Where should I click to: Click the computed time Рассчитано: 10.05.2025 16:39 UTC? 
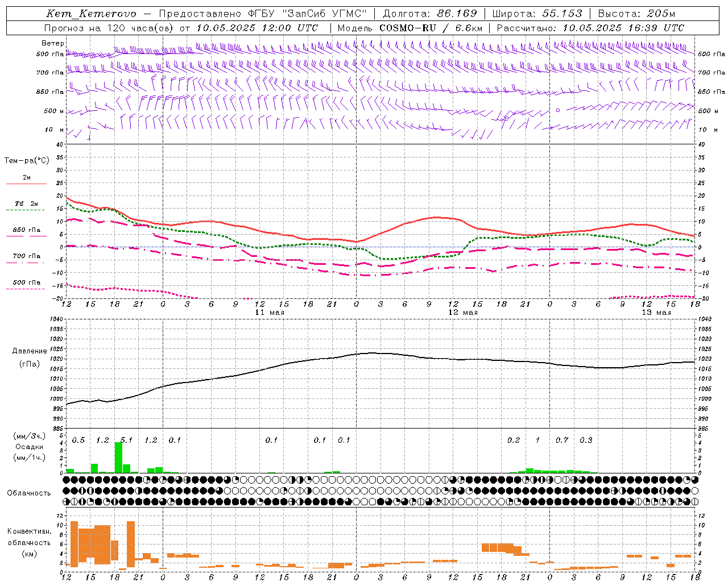pos(590,28)
